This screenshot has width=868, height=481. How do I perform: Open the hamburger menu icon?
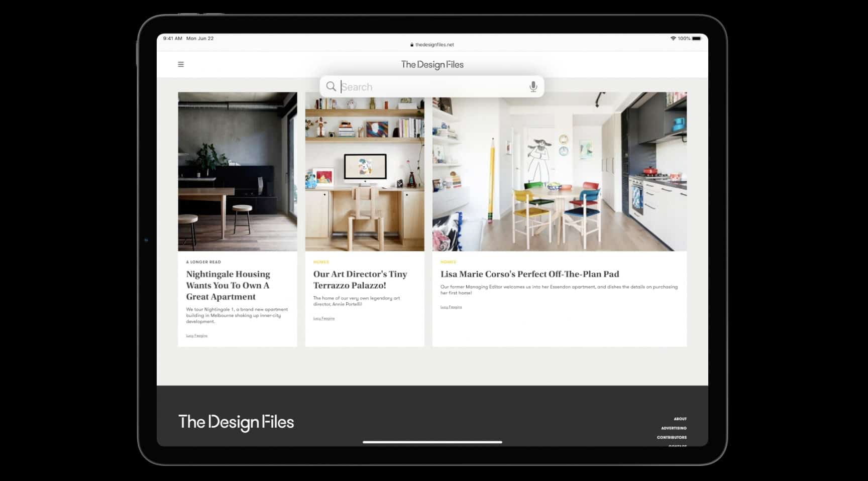(181, 64)
